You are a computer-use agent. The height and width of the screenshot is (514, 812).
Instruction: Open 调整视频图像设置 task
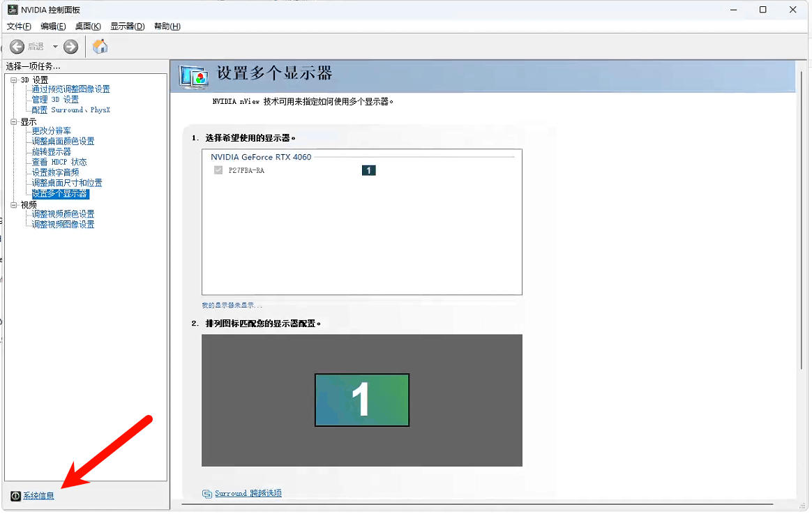point(63,224)
